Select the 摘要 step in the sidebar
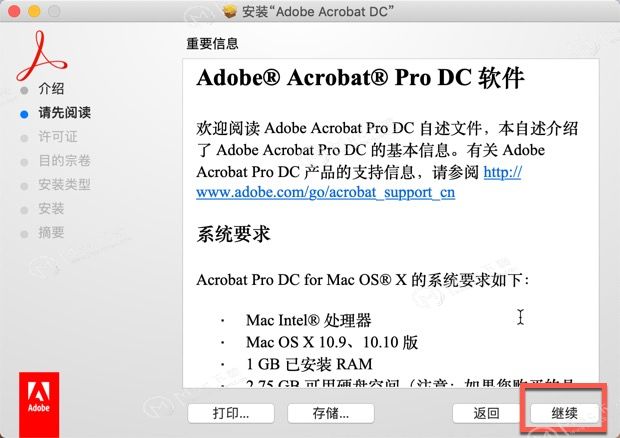The height and width of the screenshot is (438, 620). [51, 233]
